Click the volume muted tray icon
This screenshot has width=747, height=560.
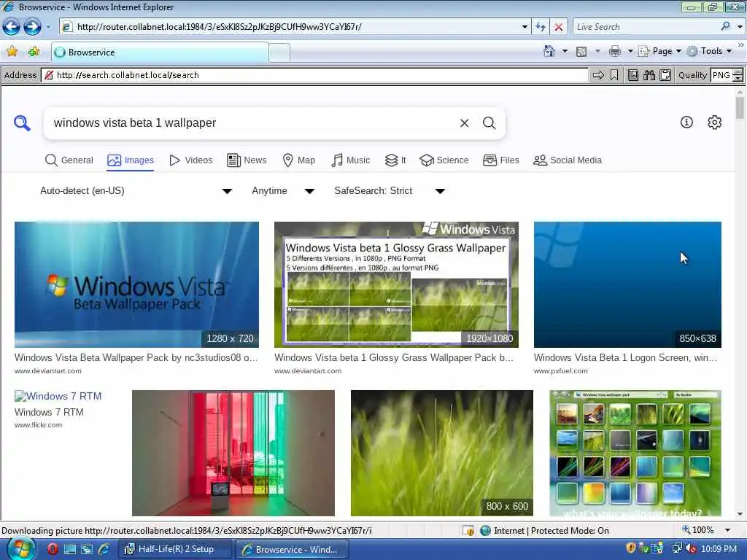690,548
